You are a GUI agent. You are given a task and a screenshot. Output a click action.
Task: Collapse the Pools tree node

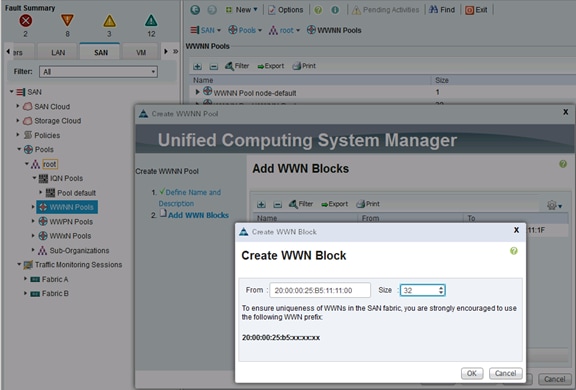[x=19, y=149]
